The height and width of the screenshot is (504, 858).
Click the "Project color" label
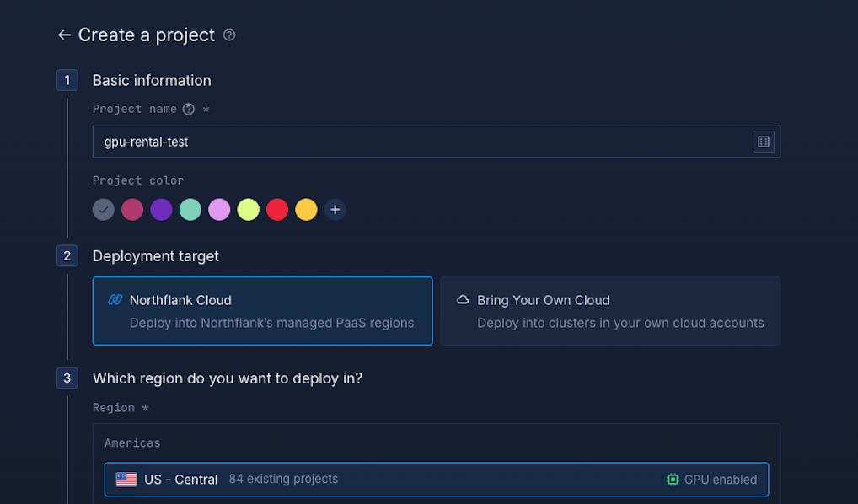(138, 180)
